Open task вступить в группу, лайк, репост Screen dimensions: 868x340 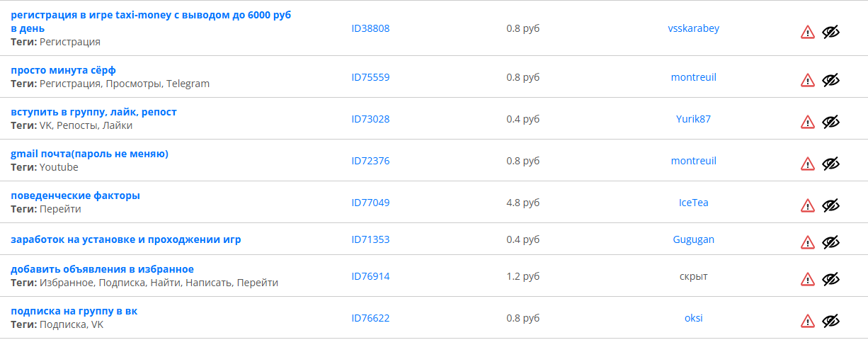click(93, 112)
